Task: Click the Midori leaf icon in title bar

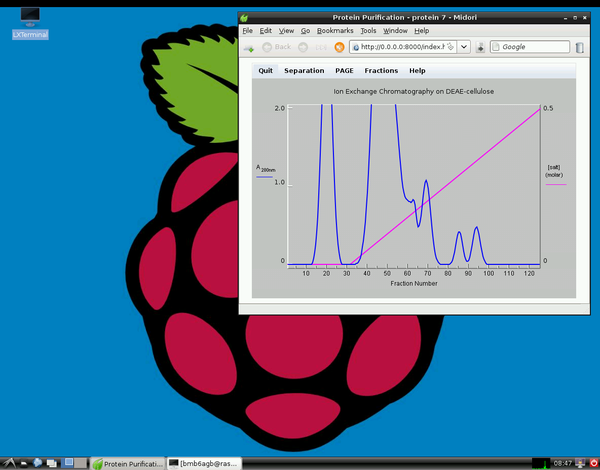Action: pos(244,18)
